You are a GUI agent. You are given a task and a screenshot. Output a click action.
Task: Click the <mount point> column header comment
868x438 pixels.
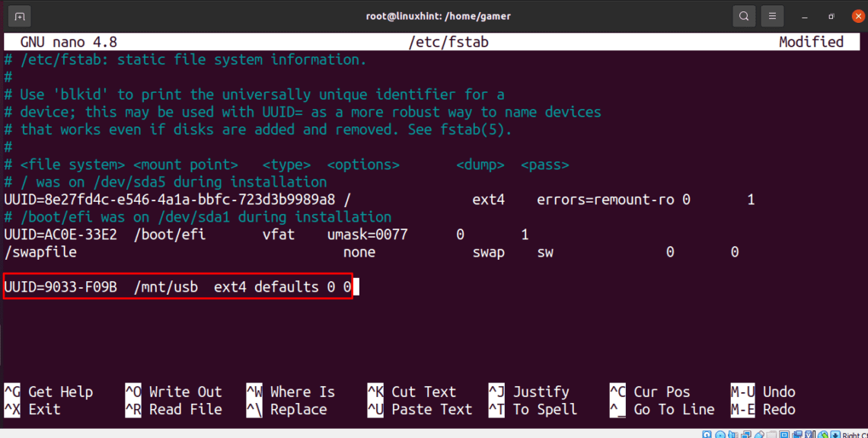186,165
